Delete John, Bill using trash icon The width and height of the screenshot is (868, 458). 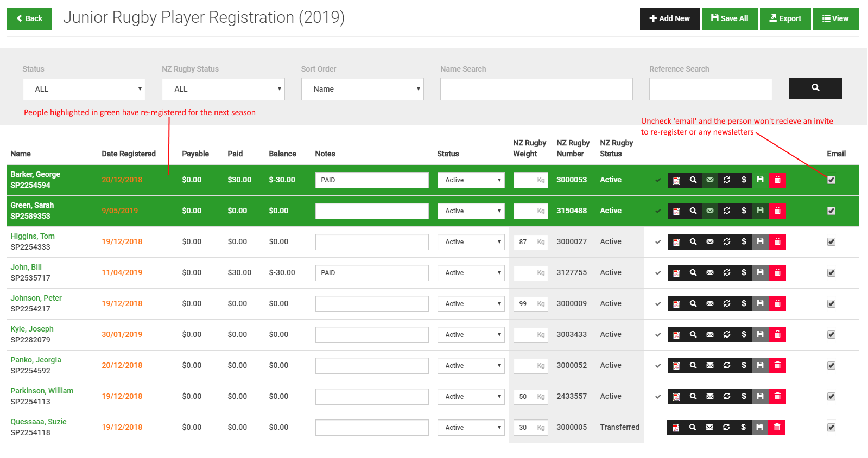777,273
